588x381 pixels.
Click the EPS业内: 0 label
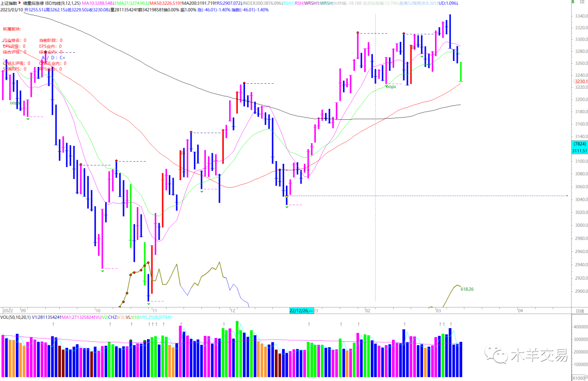(50, 46)
